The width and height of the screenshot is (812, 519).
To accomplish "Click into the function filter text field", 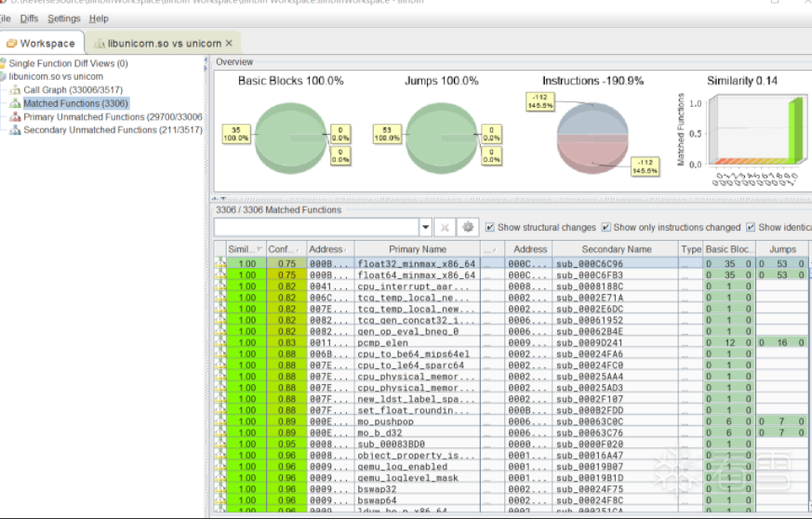I will [x=316, y=227].
